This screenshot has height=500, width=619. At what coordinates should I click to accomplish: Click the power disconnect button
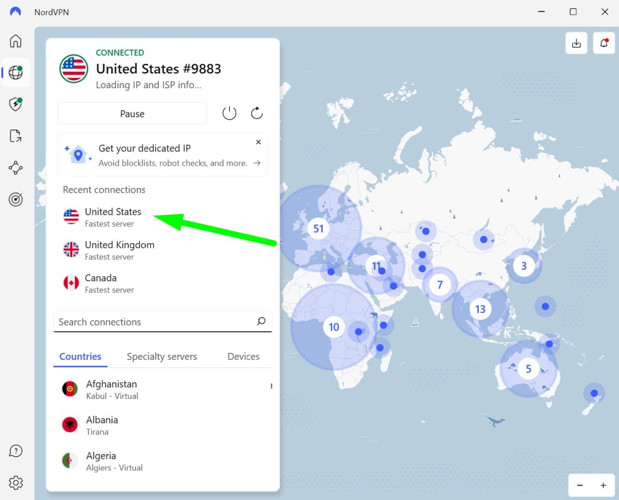(x=229, y=113)
